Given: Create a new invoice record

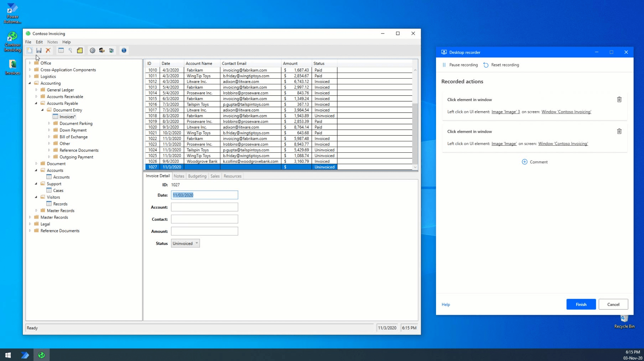Looking at the screenshot, I should (30, 50).
